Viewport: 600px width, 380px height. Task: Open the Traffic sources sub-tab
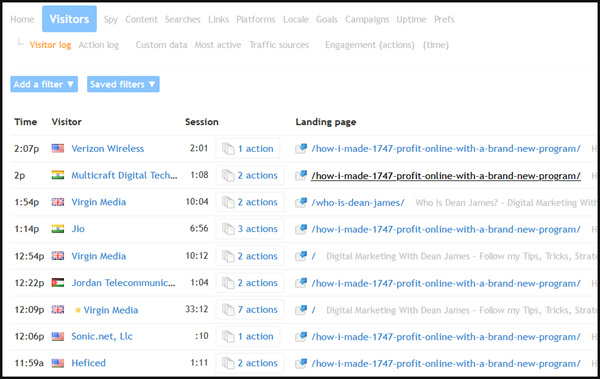tap(279, 45)
